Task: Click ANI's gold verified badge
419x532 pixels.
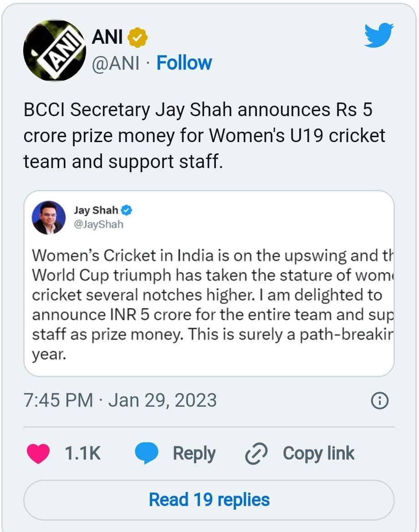Action: coord(137,37)
